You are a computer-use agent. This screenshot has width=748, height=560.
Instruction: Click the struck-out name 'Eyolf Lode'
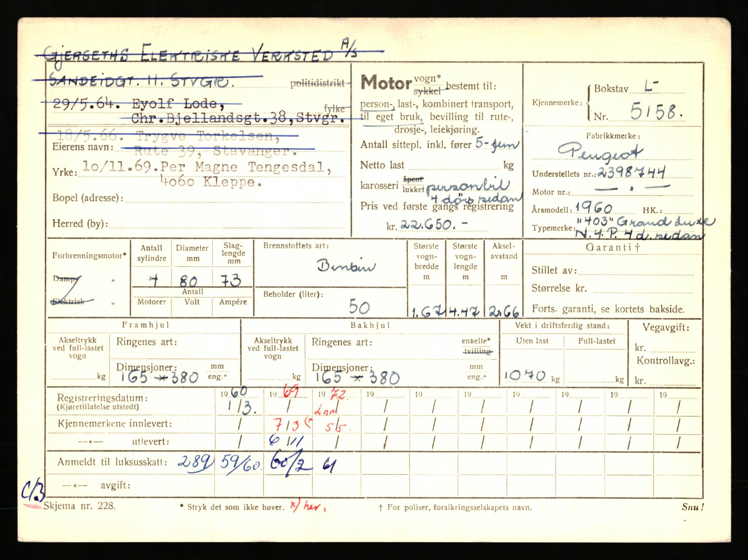tap(178, 104)
